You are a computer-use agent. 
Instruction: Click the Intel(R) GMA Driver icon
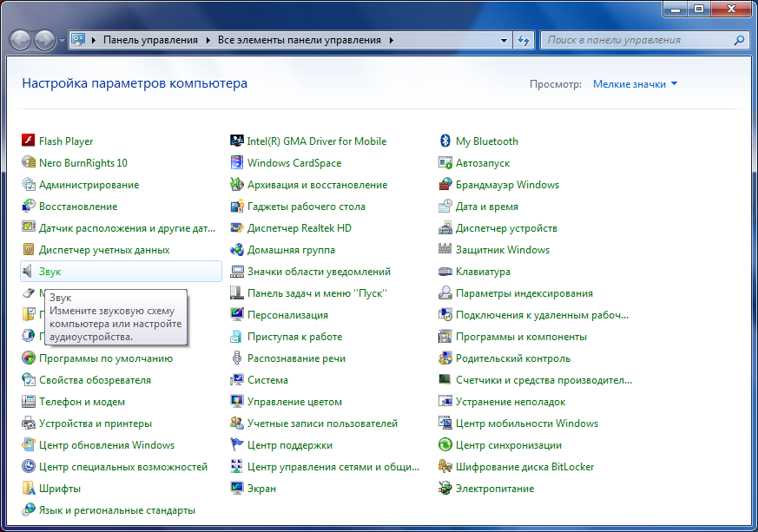click(237, 141)
